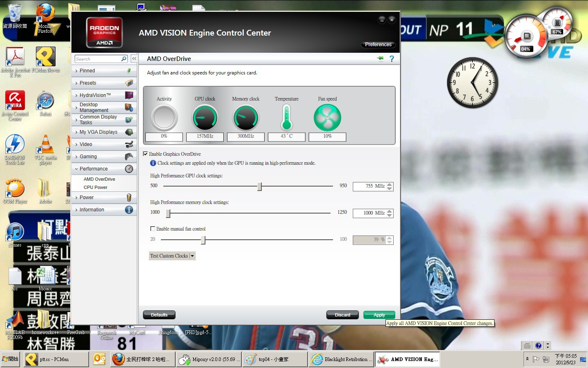Collapse the Performance section
Screen dimensions: 588x368
104,169
